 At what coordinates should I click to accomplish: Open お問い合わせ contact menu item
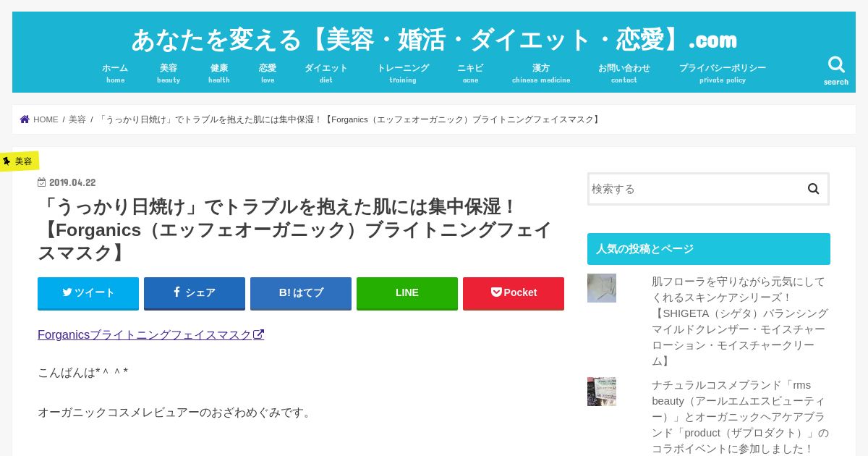[624, 73]
